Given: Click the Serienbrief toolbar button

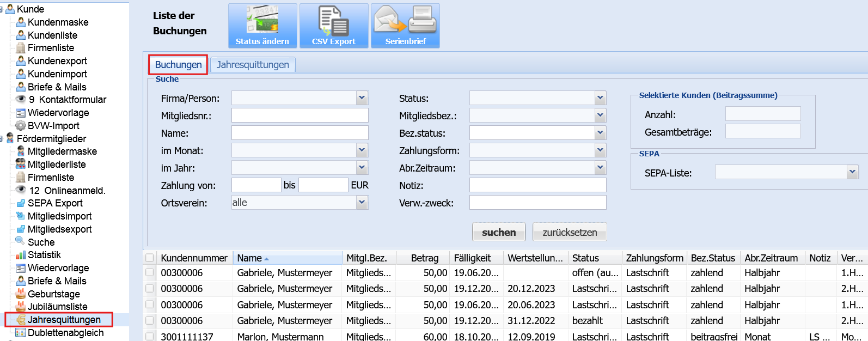Looking at the screenshot, I should (405, 26).
